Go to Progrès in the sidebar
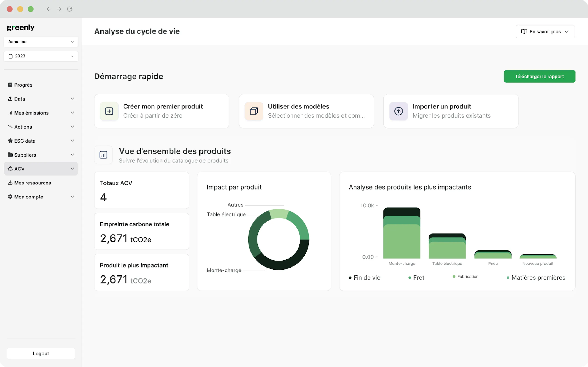 point(41,85)
